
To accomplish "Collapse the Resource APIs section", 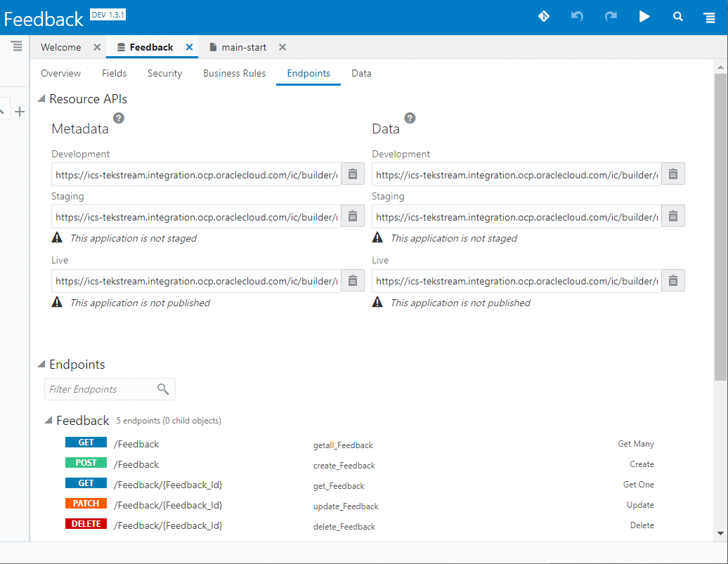I will [41, 99].
